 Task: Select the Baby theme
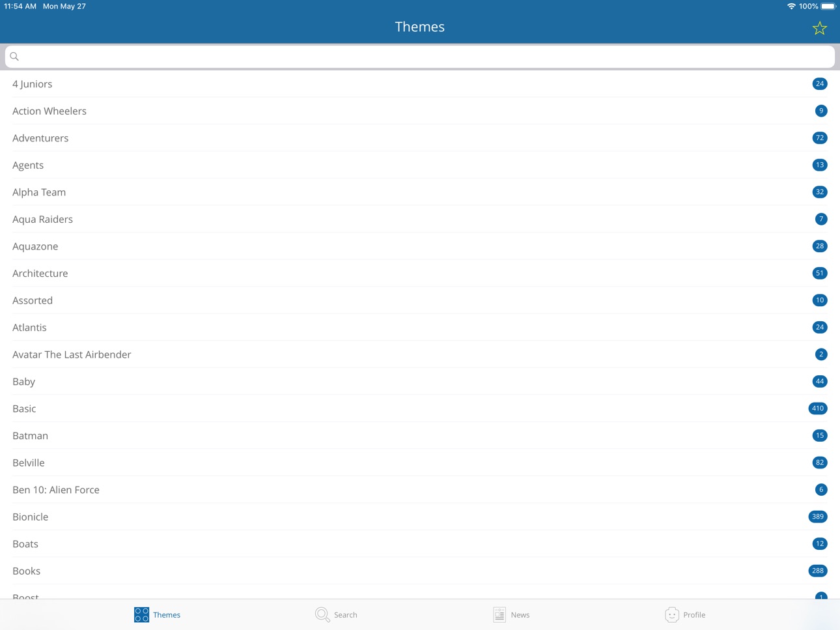tap(420, 381)
